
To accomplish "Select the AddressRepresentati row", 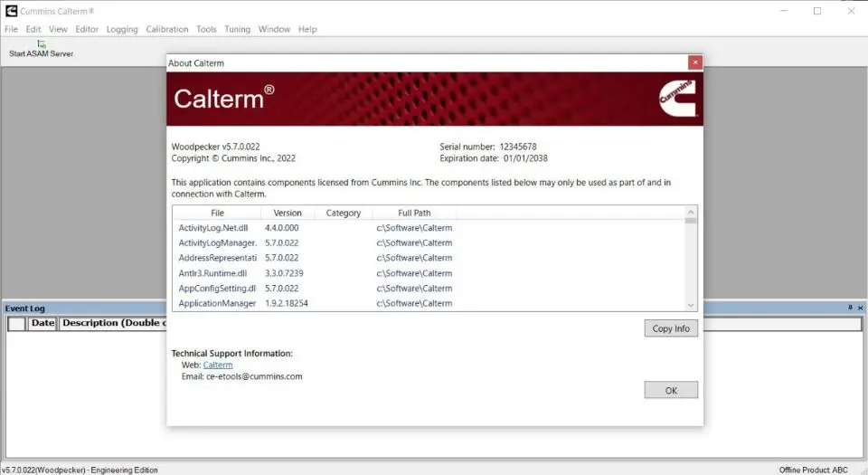I will (429, 258).
